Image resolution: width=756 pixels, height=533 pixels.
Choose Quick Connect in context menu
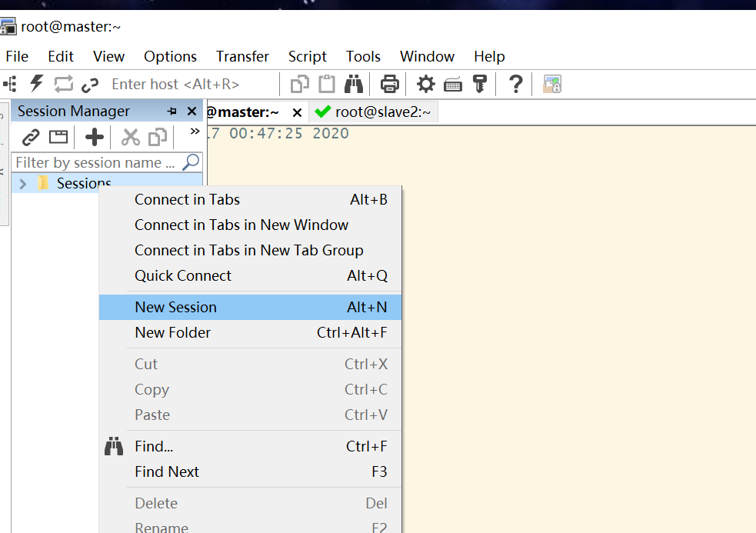click(x=250, y=275)
